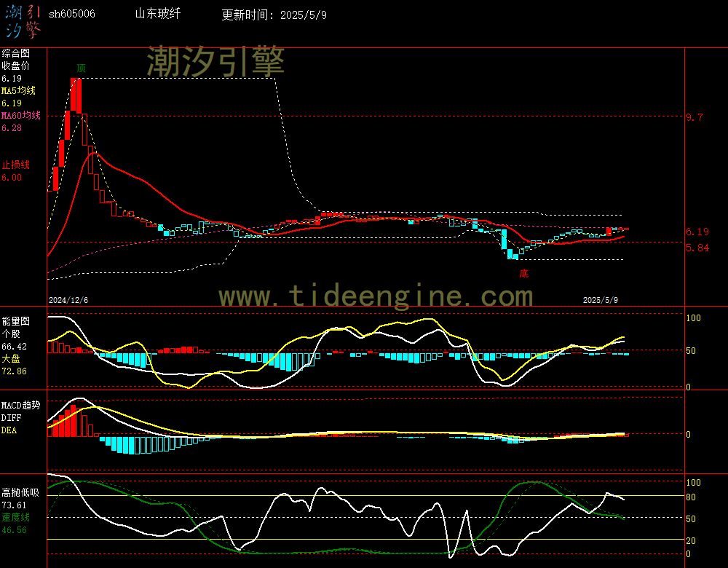Select the yellow MA5均线 legend label

[x=19, y=90]
